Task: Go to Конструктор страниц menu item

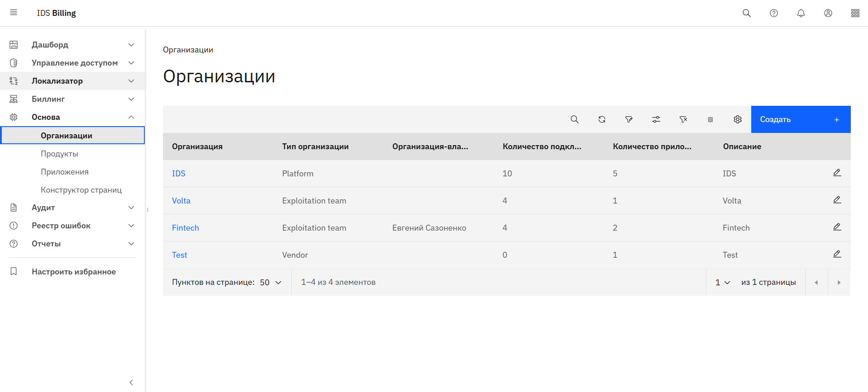Action: 81,190
